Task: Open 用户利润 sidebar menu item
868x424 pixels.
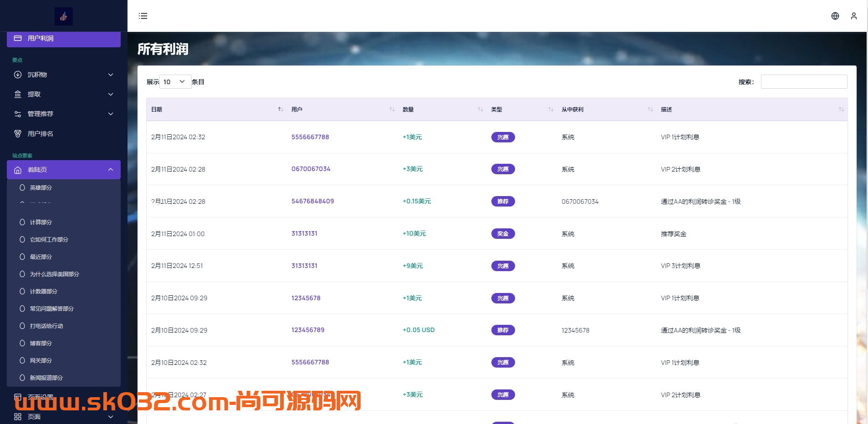Action: click(x=64, y=39)
